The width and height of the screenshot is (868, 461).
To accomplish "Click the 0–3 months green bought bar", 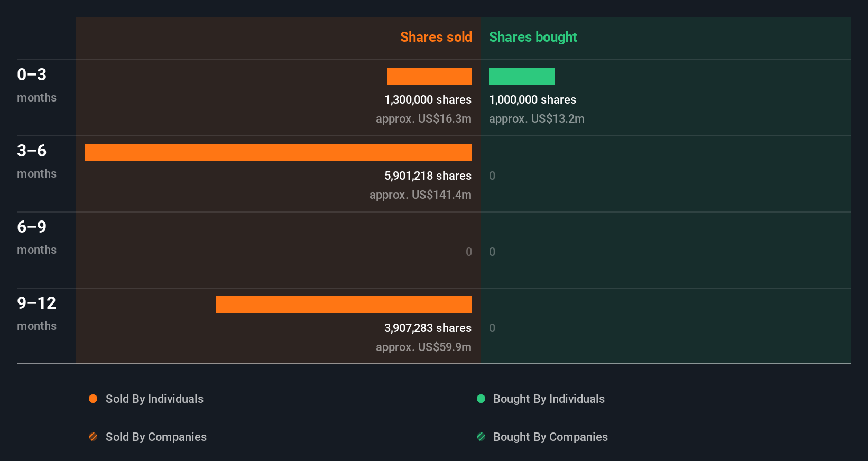I will point(521,76).
